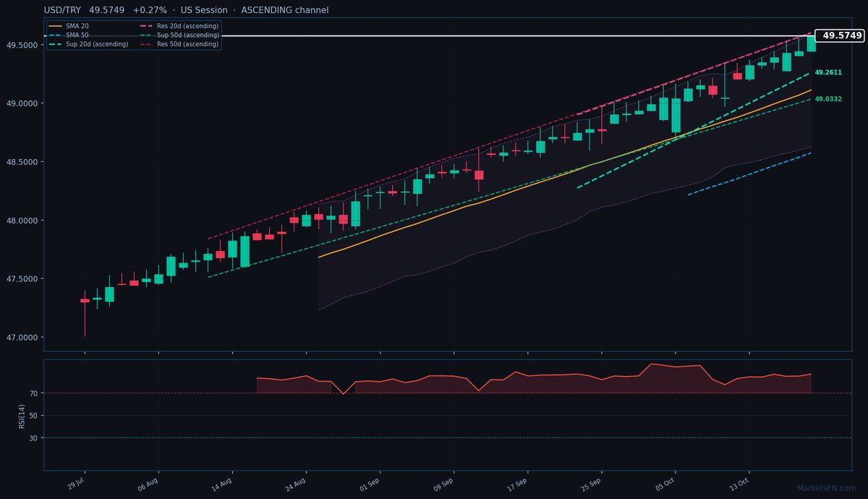Click the 47.5000 price axis label
The image size is (868, 499).
22,279
